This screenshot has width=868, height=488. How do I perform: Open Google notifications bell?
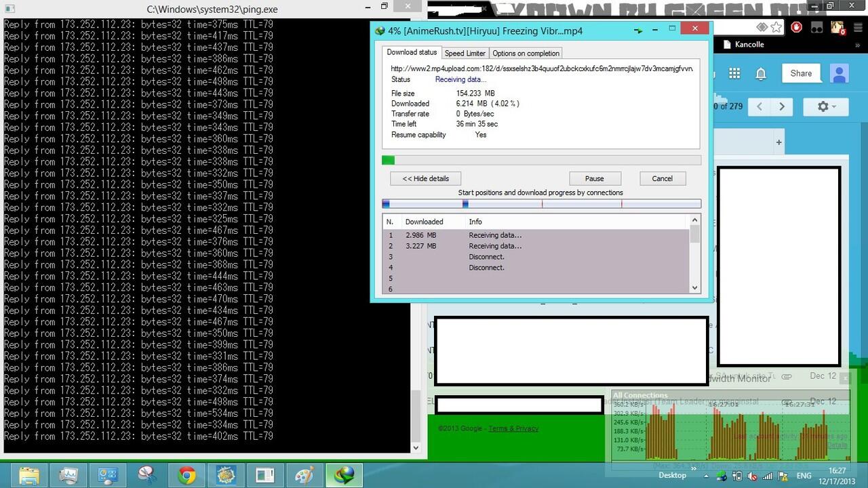click(x=761, y=73)
